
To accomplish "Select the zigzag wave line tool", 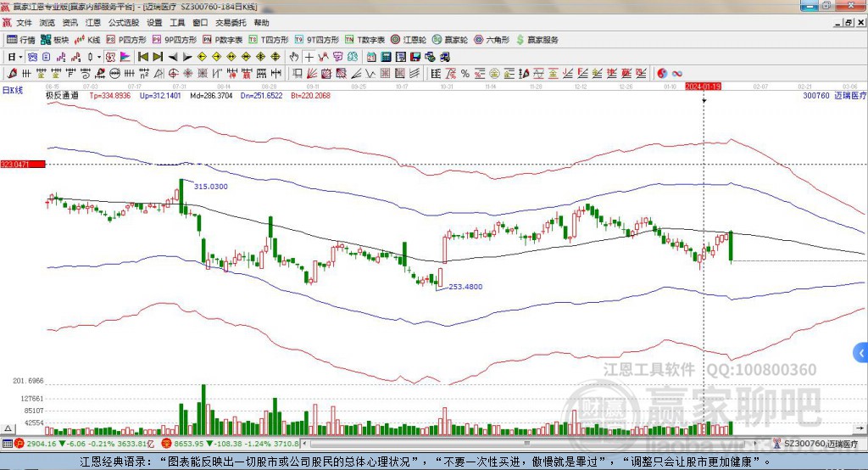I will click(370, 73).
